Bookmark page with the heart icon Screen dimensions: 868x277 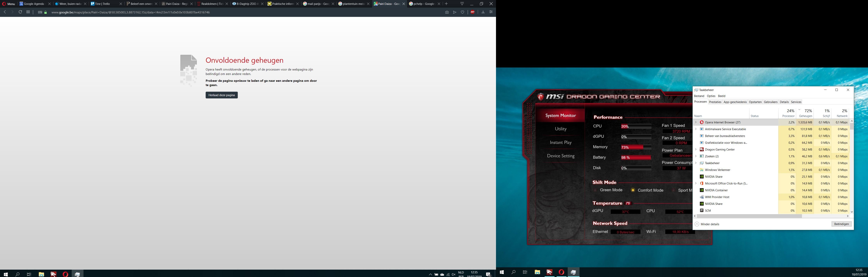462,12
